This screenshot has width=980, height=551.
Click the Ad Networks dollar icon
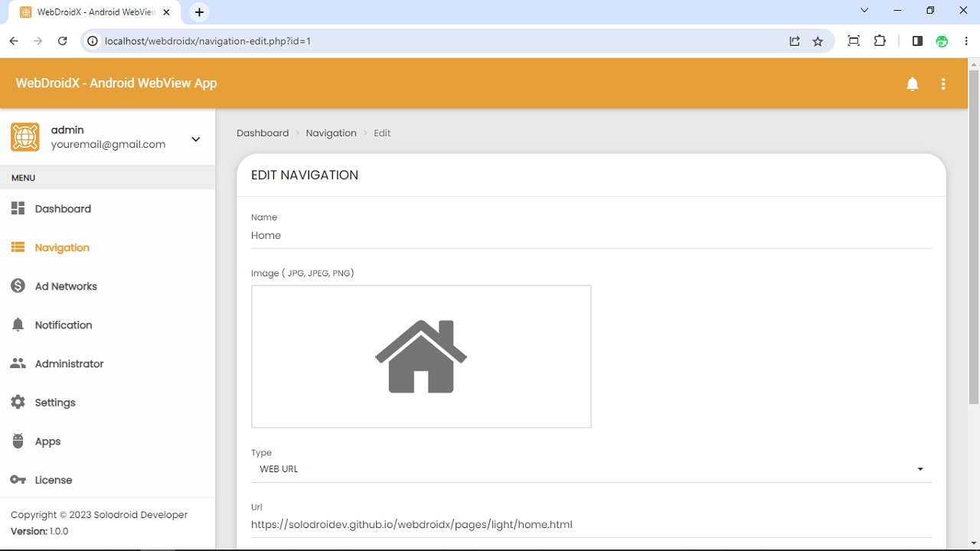[18, 285]
